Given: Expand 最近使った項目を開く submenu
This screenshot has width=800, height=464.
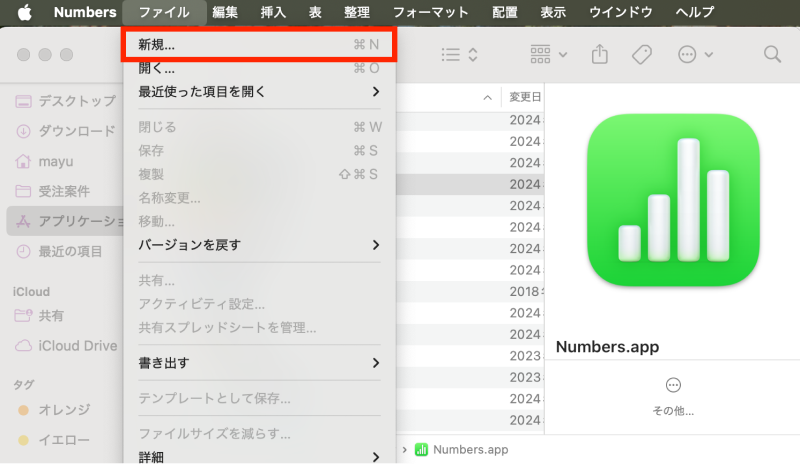Looking at the screenshot, I should [259, 92].
